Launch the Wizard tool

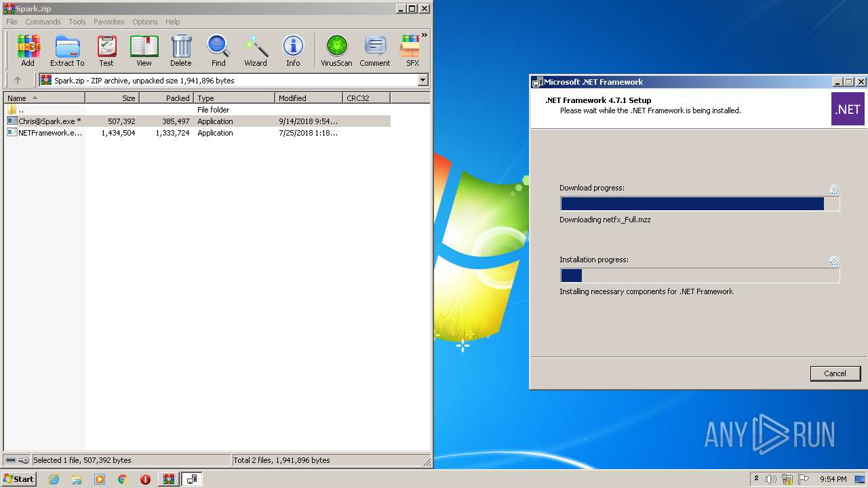(x=256, y=51)
